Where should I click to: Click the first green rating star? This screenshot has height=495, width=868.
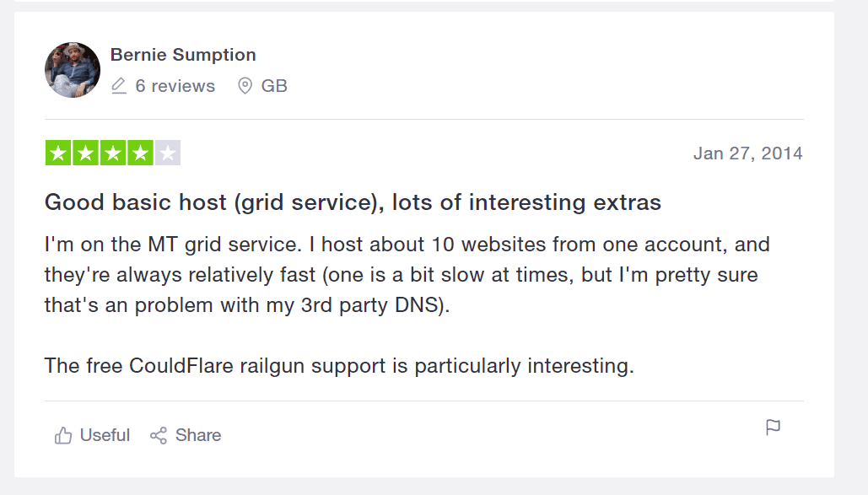(x=58, y=153)
